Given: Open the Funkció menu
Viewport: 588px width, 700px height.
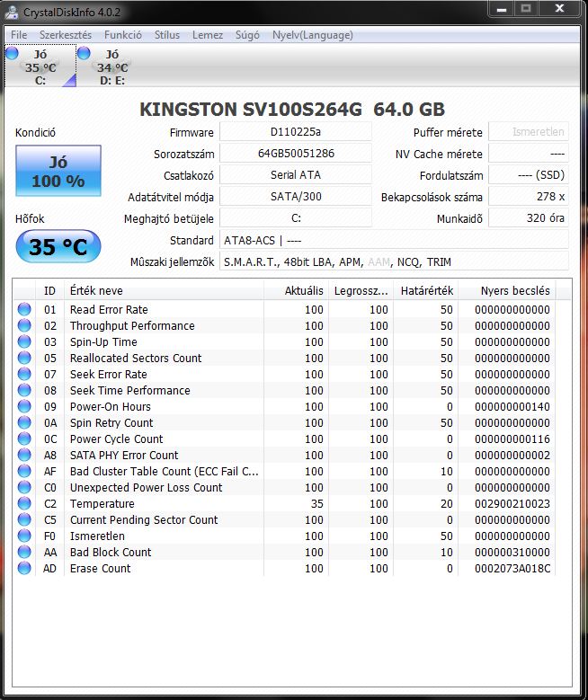Looking at the screenshot, I should click(123, 35).
